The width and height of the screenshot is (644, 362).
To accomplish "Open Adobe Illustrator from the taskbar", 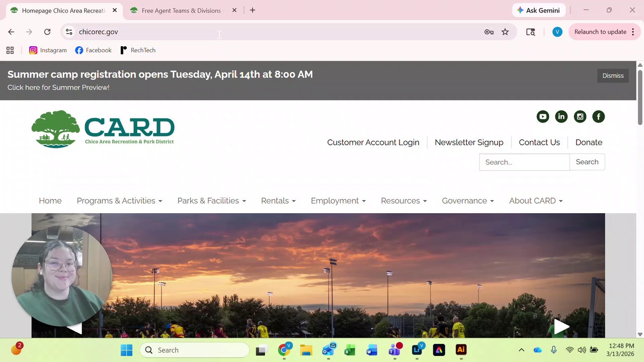I will point(461,350).
